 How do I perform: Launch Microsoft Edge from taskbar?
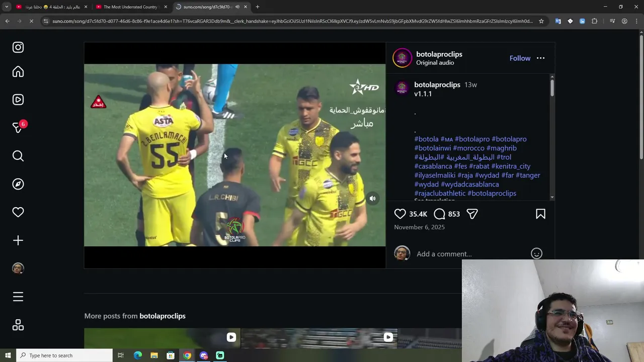pyautogui.click(x=137, y=355)
